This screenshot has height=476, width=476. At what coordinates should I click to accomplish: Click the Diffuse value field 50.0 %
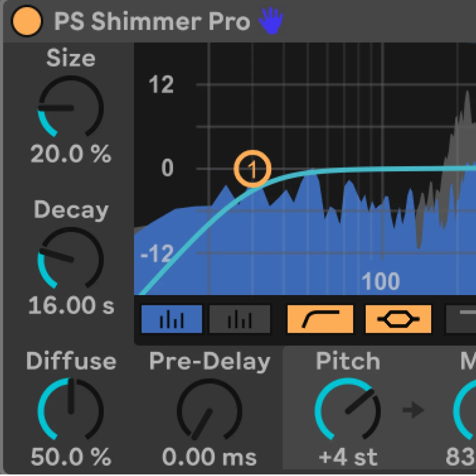(x=71, y=457)
